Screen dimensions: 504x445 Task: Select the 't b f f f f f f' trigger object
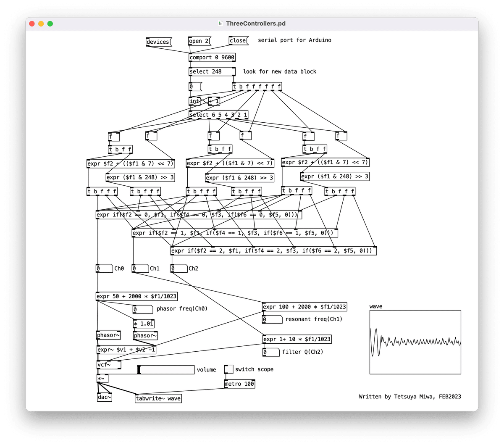257,87
